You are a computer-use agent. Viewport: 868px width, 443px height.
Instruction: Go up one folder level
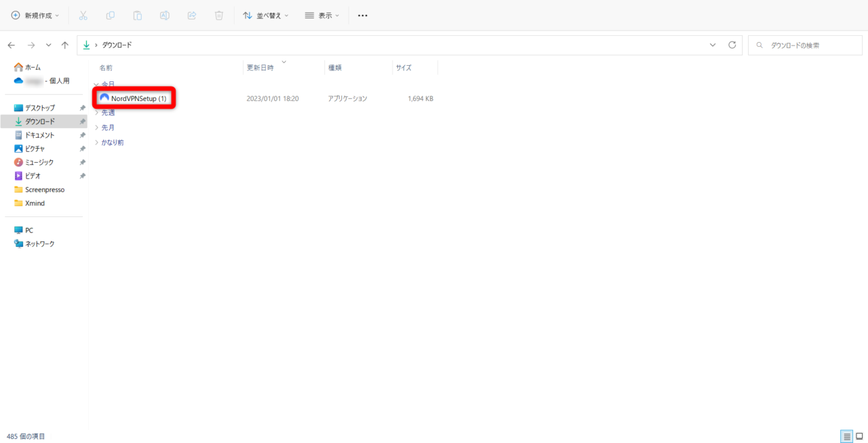tap(65, 45)
